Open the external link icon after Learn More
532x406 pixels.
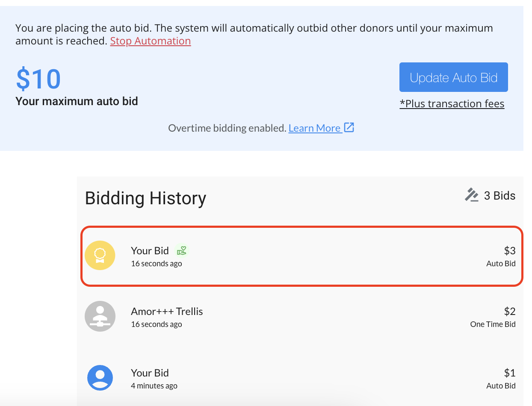(x=349, y=127)
